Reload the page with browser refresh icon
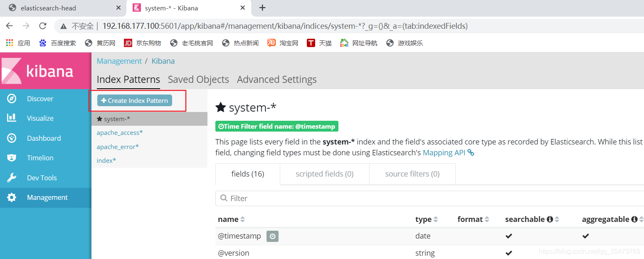The height and width of the screenshot is (259, 644). [x=42, y=26]
